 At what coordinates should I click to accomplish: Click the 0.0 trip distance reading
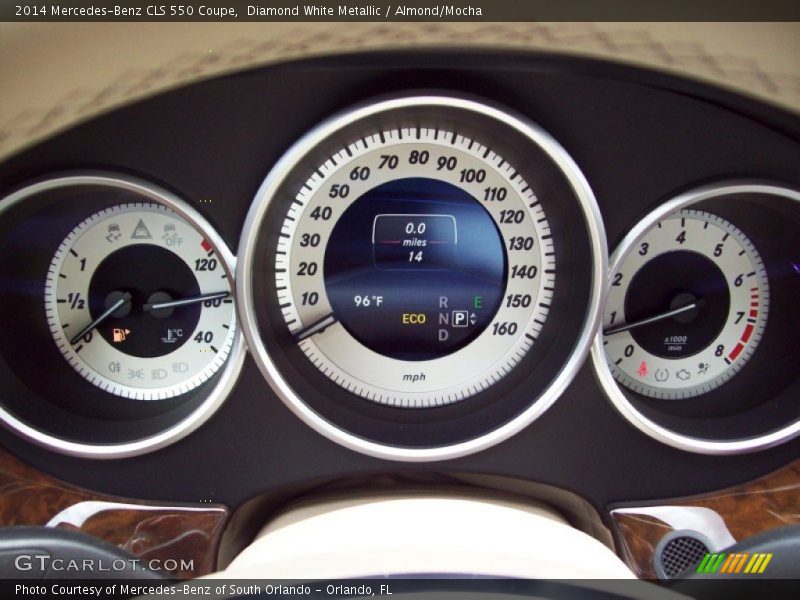415,228
